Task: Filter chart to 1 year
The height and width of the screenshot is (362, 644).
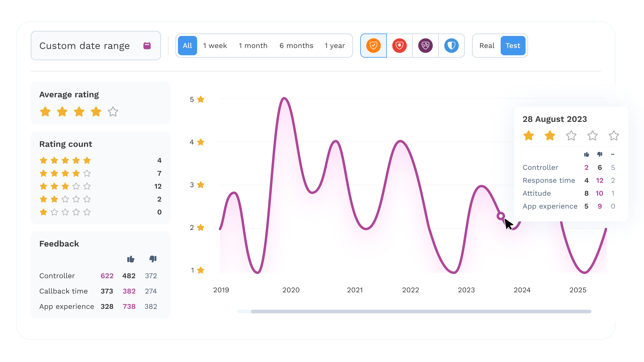Action: click(334, 46)
